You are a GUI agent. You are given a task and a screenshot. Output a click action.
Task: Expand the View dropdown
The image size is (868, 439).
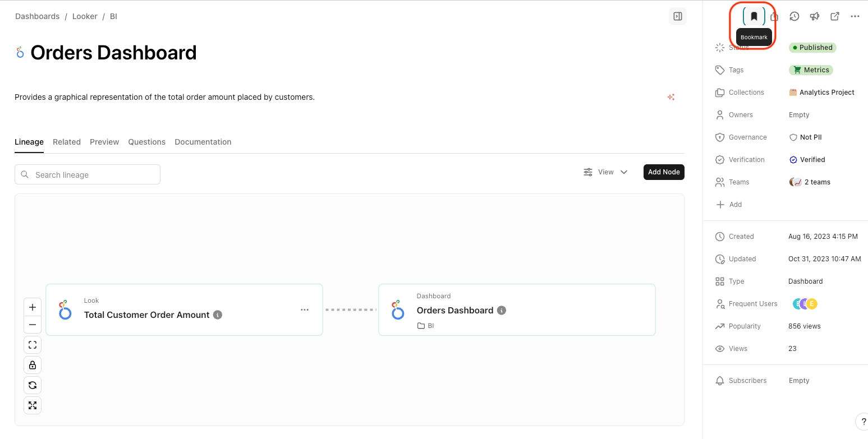605,172
